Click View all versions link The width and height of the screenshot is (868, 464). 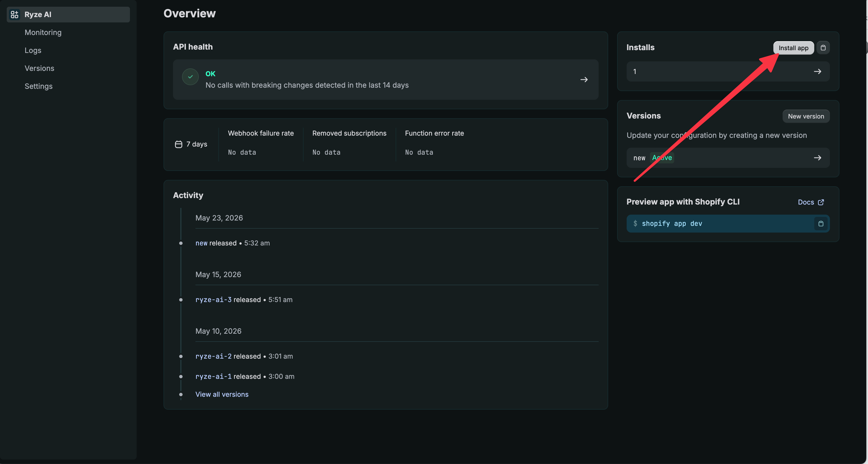(222, 395)
